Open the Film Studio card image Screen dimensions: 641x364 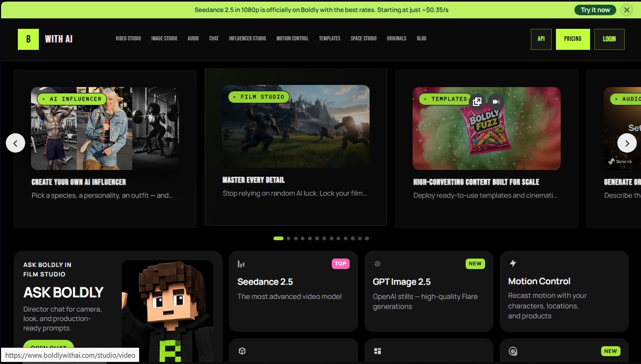click(x=296, y=126)
